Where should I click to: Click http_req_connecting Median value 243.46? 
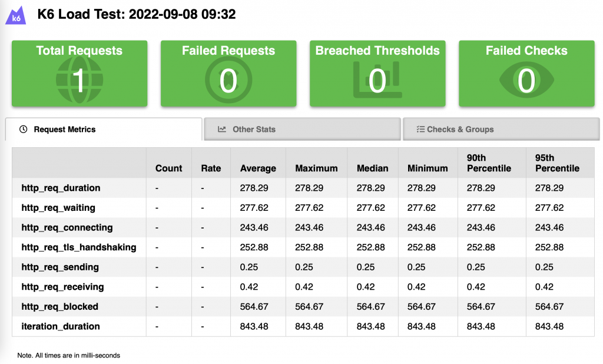click(x=371, y=227)
